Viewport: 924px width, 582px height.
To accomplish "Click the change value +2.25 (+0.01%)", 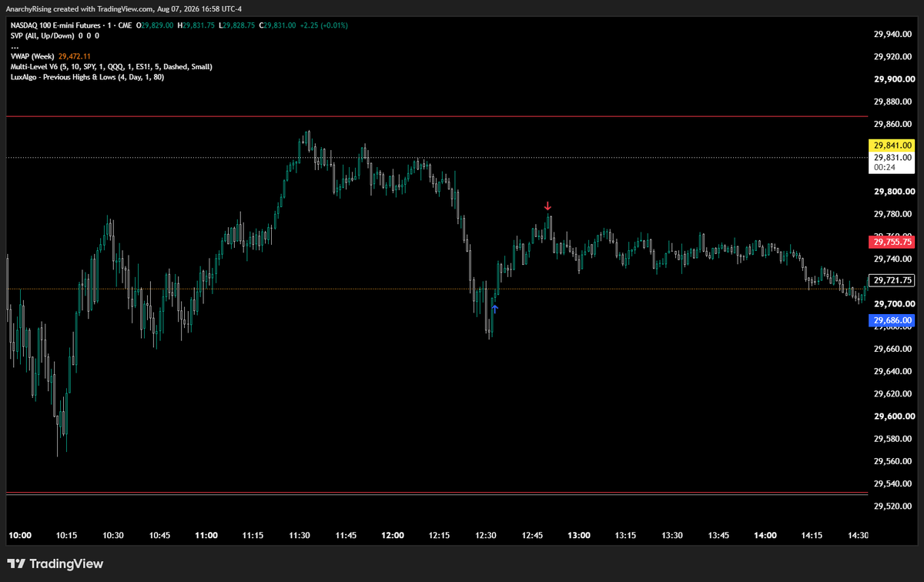I will point(323,25).
